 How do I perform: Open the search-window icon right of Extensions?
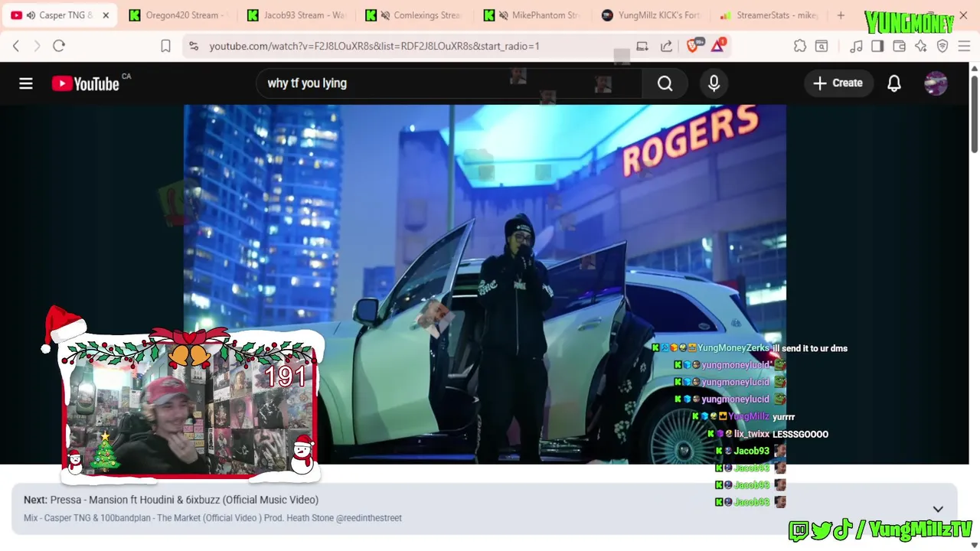point(822,46)
